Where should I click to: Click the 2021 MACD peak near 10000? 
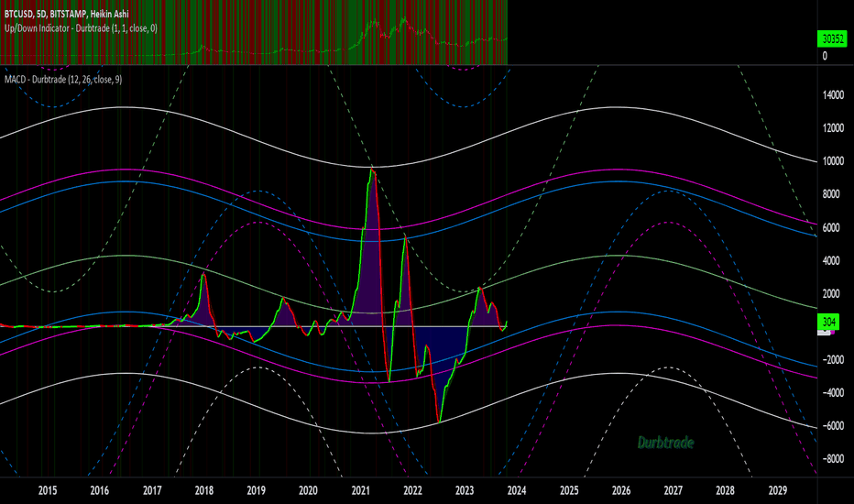371,170
